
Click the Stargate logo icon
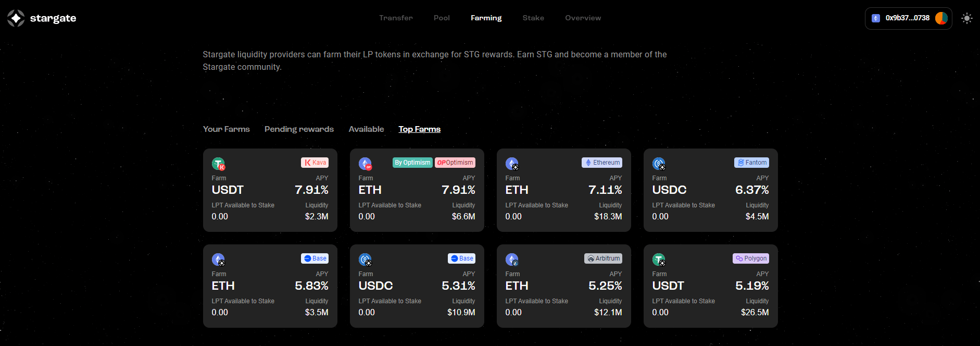point(16,18)
